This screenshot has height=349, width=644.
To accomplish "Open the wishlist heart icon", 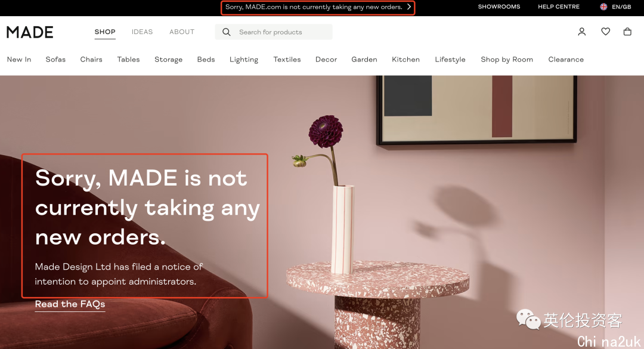I will 605,32.
